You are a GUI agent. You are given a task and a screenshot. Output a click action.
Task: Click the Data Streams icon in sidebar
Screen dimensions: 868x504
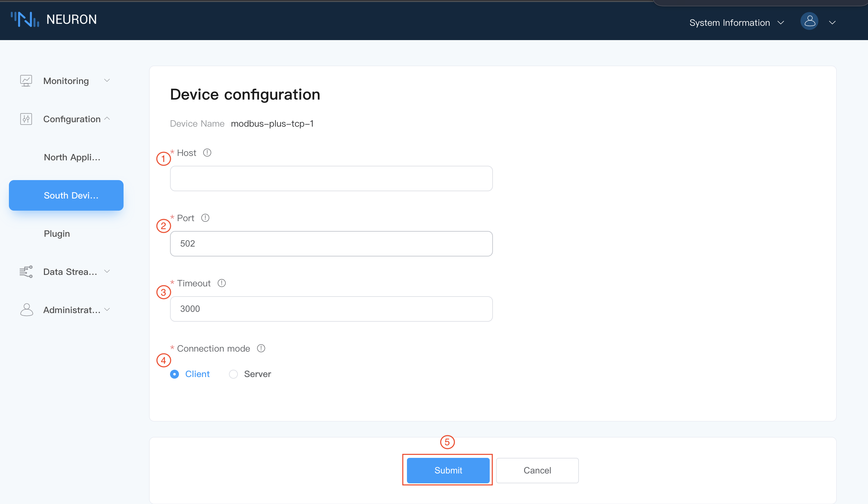click(x=26, y=271)
